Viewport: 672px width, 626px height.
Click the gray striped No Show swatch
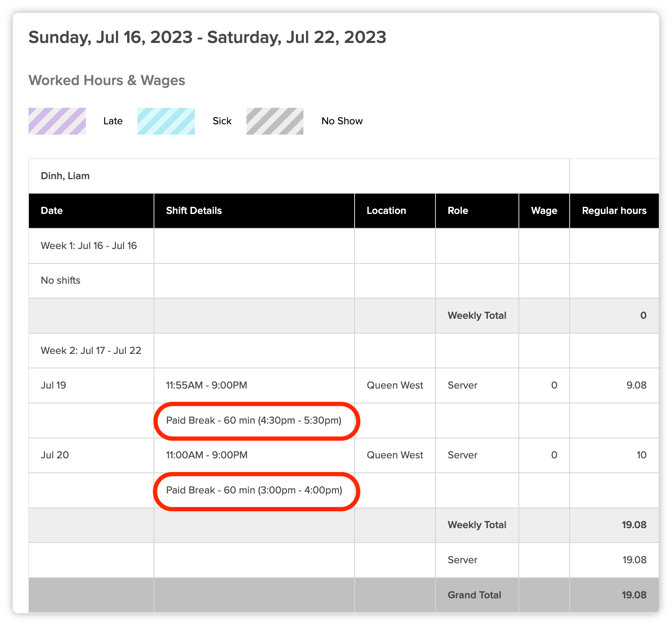click(x=275, y=121)
